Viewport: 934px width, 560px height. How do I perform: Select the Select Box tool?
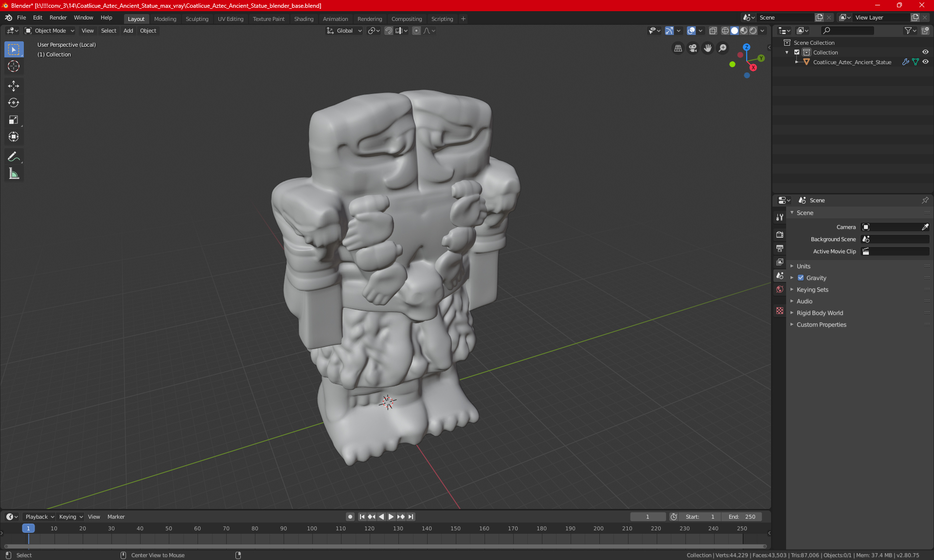tap(14, 50)
